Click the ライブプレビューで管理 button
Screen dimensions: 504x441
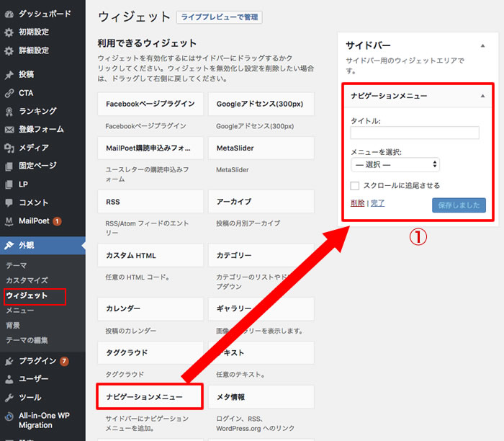click(219, 17)
